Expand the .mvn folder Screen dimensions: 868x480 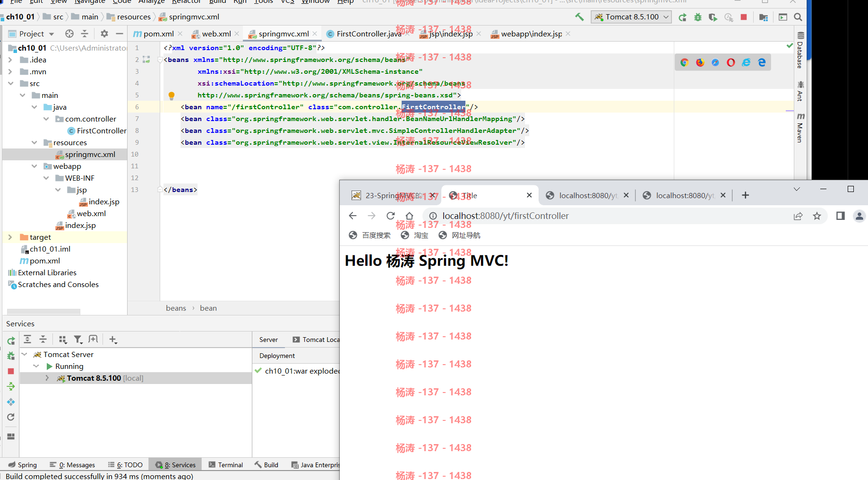pos(10,71)
